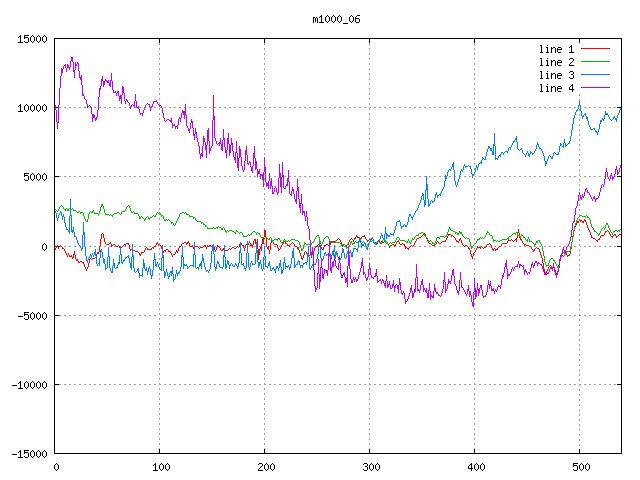640x480 pixels.
Task: Click the purple sample beside line 4
Action: [x=596, y=88]
